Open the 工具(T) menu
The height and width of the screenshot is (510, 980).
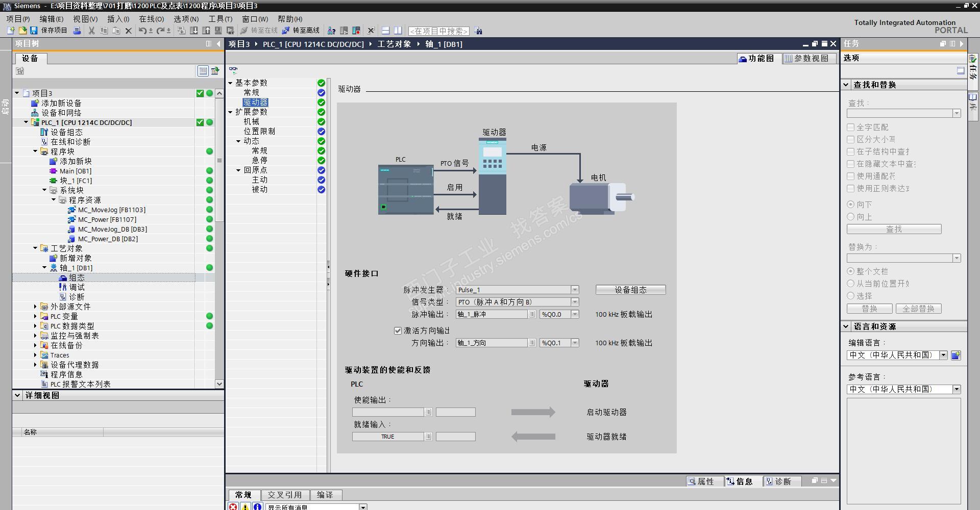coord(220,19)
